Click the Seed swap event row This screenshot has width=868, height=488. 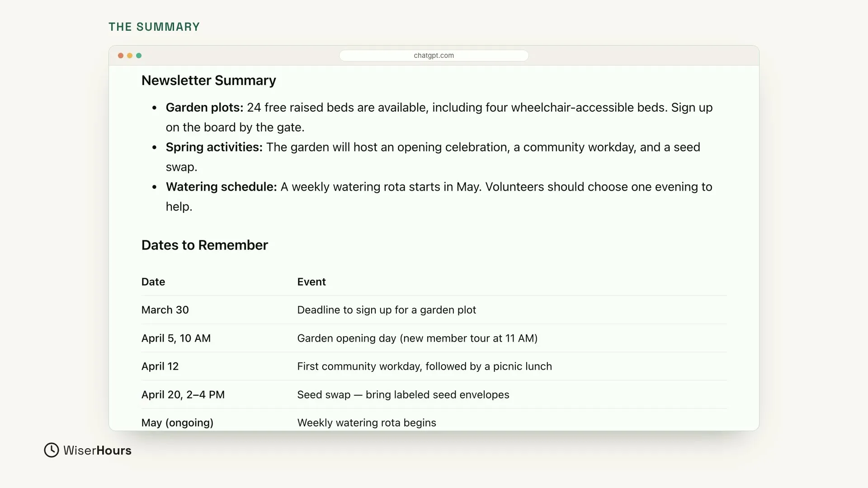pyautogui.click(x=434, y=394)
